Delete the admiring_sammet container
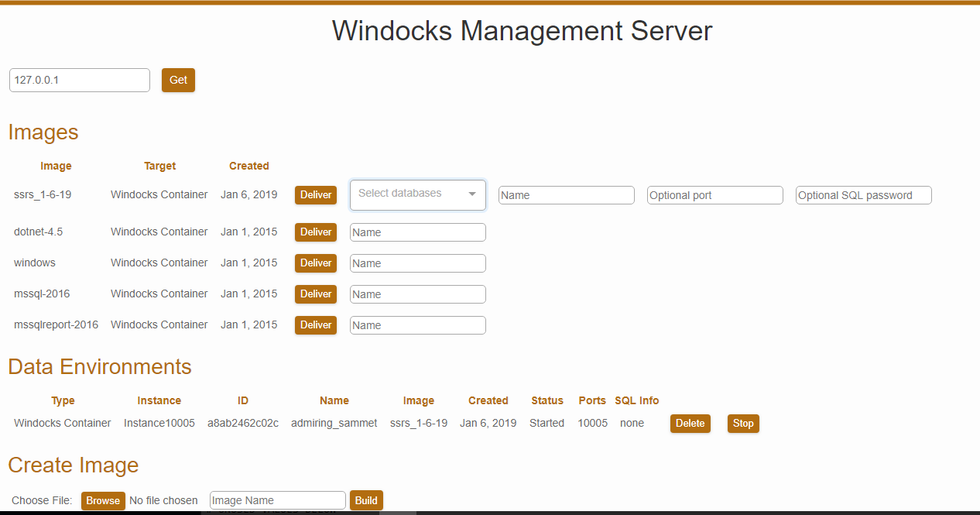980x515 pixels. click(x=690, y=423)
